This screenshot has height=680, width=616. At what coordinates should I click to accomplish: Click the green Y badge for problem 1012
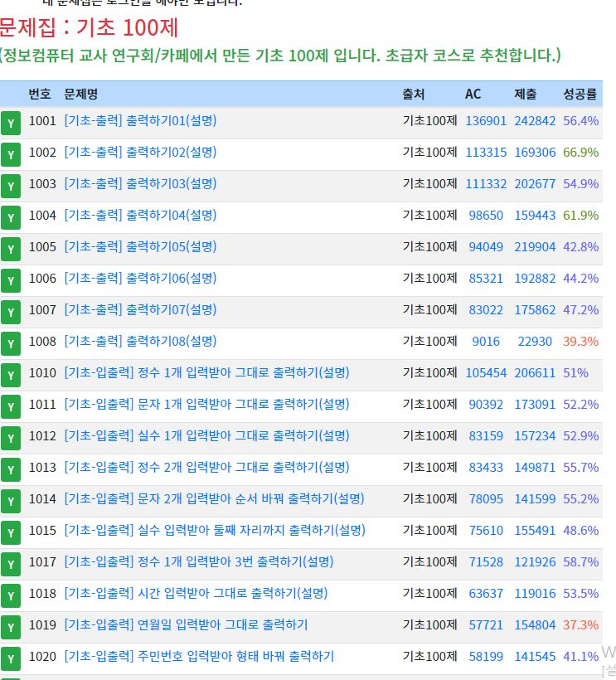(11, 439)
